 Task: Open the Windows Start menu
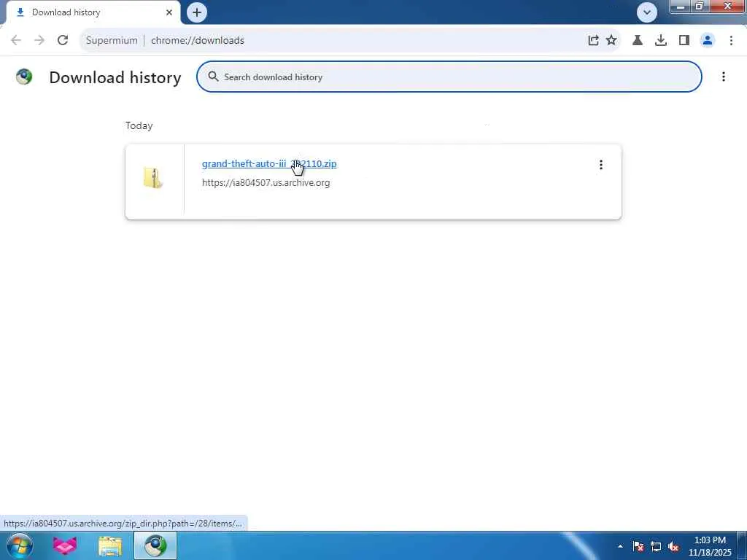pos(20,545)
